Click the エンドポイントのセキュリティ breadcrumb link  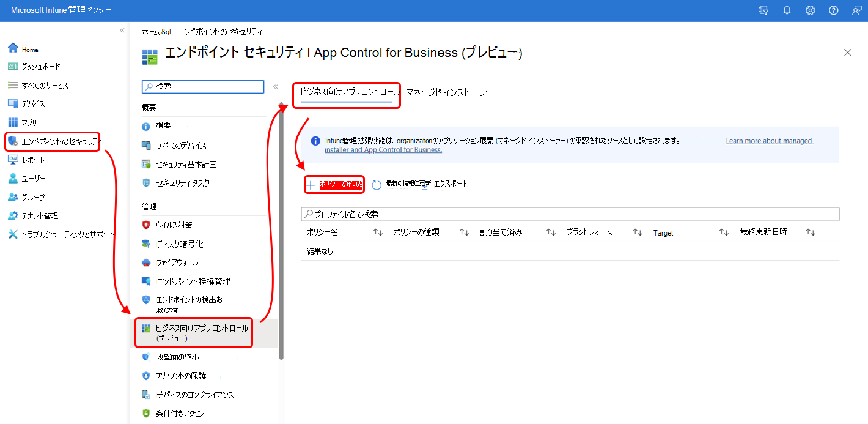coord(220,32)
